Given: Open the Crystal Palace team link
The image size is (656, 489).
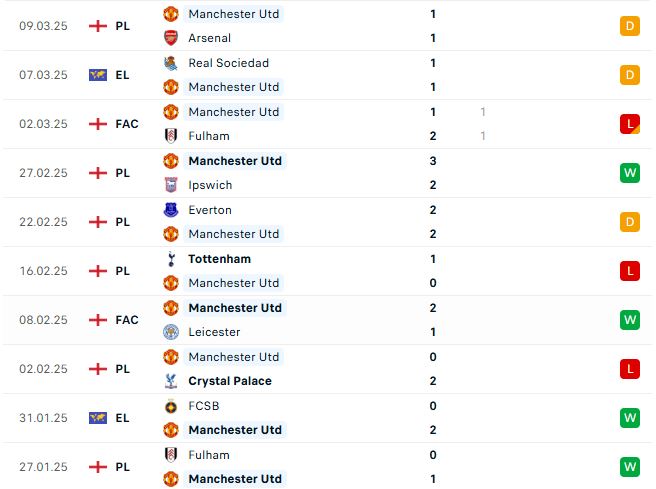Looking at the screenshot, I should [230, 381].
